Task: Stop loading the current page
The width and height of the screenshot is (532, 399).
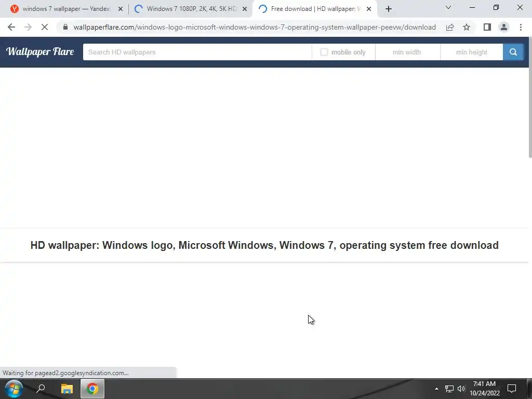Action: pyautogui.click(x=45, y=27)
